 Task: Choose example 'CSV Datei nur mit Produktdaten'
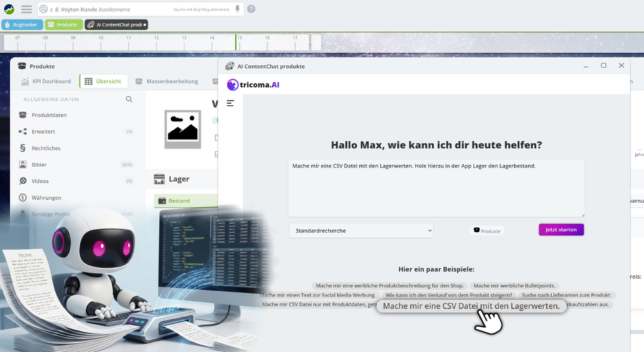point(319,305)
